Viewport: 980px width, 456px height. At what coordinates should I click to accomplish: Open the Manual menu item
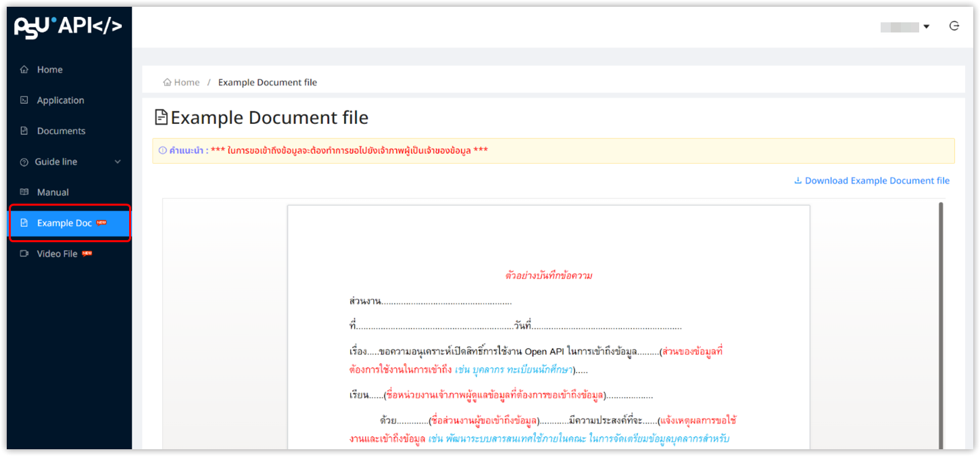pyautogui.click(x=53, y=192)
